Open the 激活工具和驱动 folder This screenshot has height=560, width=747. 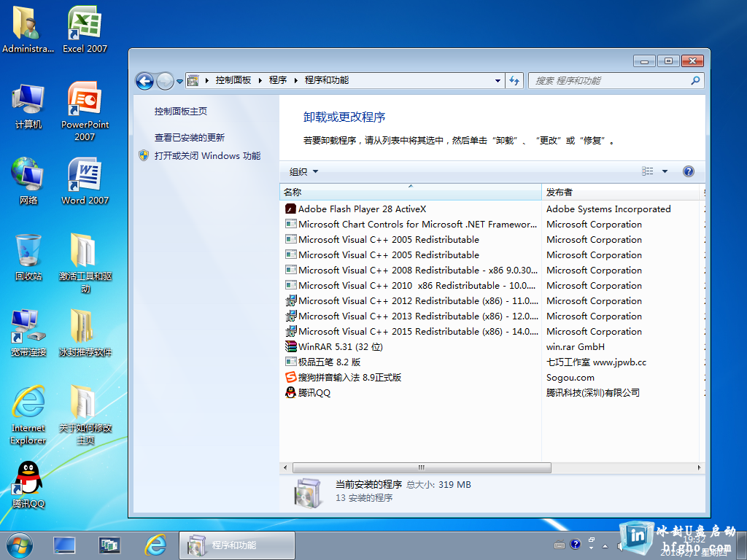pyautogui.click(x=85, y=263)
